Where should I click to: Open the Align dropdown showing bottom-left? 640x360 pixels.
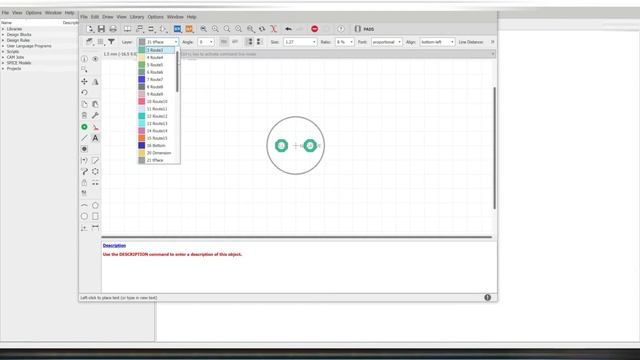click(x=437, y=42)
